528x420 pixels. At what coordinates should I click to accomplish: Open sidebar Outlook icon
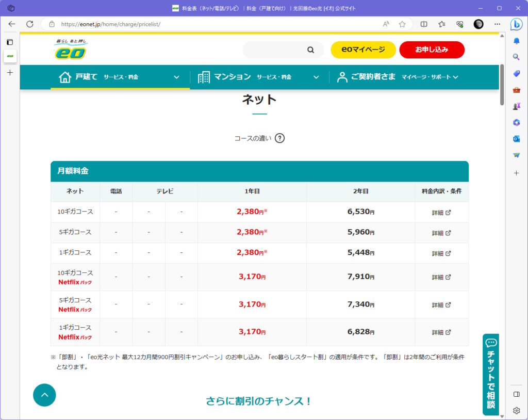pyautogui.click(x=516, y=139)
